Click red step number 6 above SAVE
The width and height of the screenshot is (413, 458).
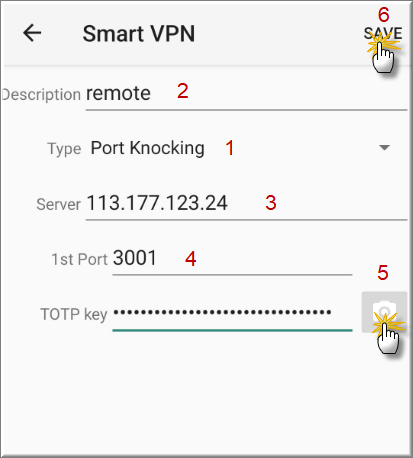[x=383, y=15]
